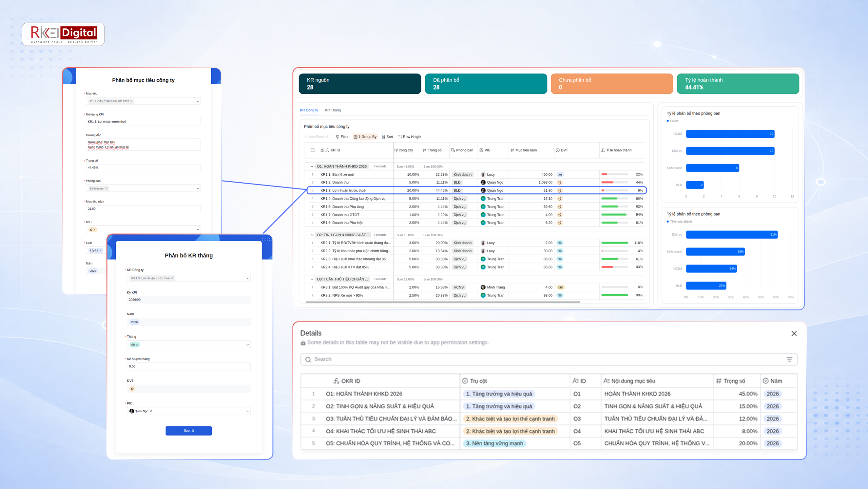Viewport: 868px width, 489px height.
Task: Click the Phòng ban column header icon
Action: point(453,150)
